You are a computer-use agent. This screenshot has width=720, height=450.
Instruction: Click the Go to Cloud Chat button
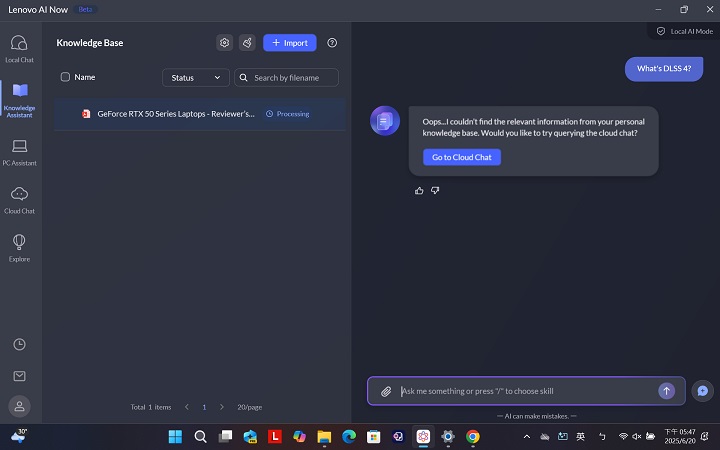[462, 157]
